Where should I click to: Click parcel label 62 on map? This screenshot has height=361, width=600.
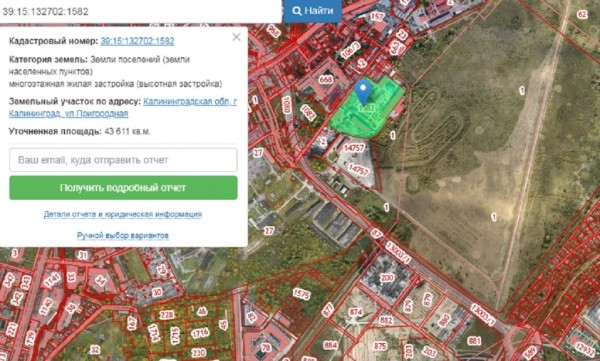click(582, 15)
